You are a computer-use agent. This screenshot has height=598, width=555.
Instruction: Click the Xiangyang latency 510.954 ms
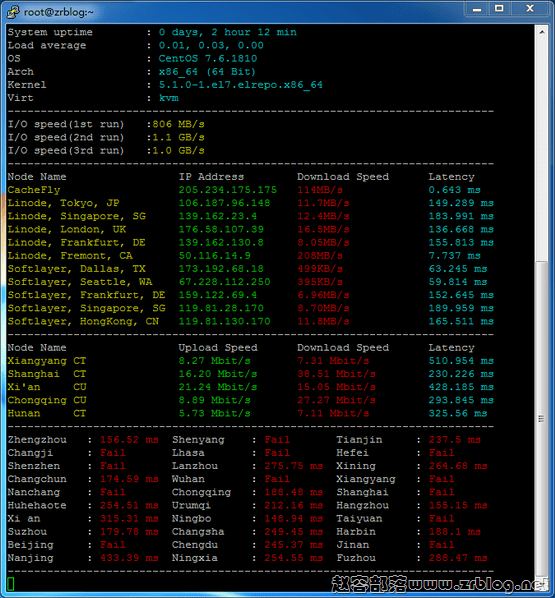tap(461, 361)
